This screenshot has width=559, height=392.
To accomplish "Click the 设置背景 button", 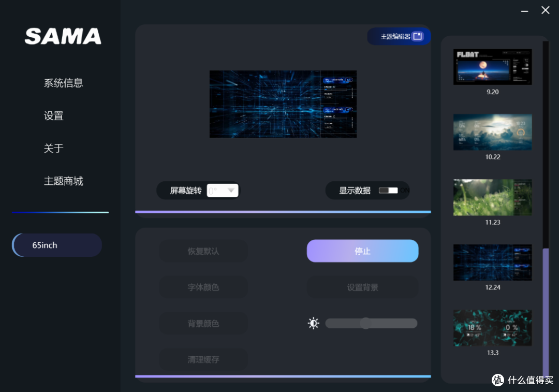I will (362, 287).
